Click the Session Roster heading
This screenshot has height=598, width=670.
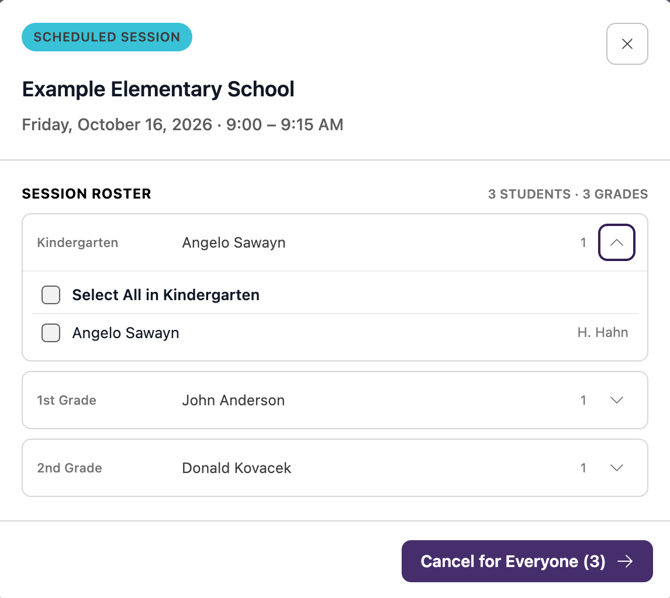[87, 194]
